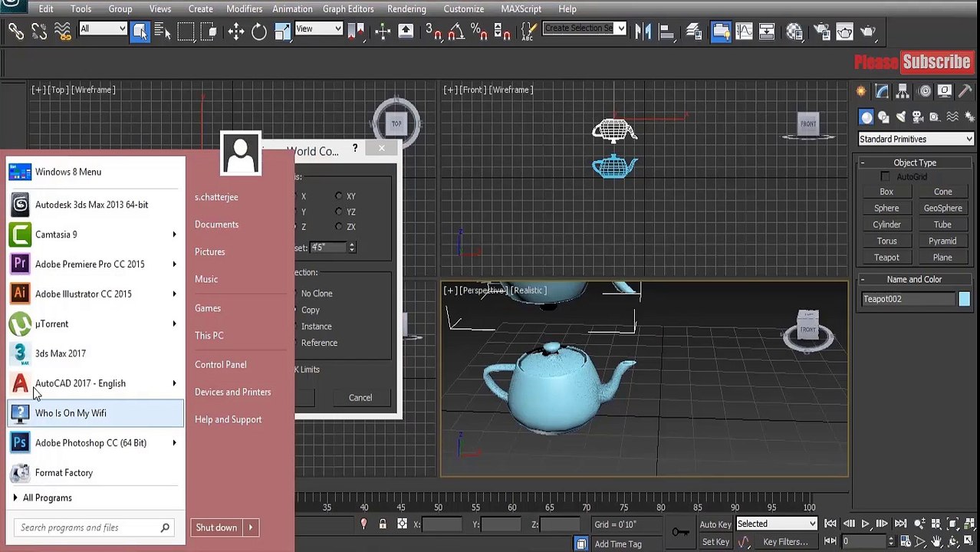Select the ZX radio option

pos(339,227)
